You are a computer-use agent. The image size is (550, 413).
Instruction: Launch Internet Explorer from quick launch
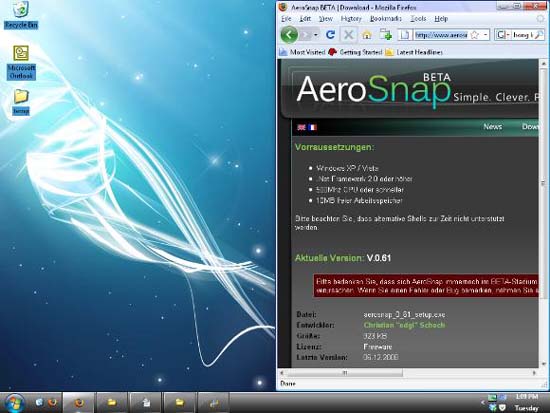point(39,402)
